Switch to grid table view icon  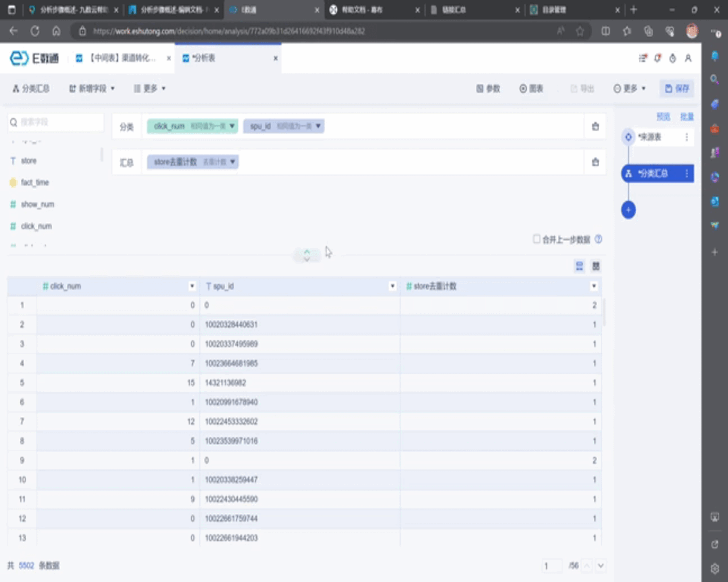point(596,266)
